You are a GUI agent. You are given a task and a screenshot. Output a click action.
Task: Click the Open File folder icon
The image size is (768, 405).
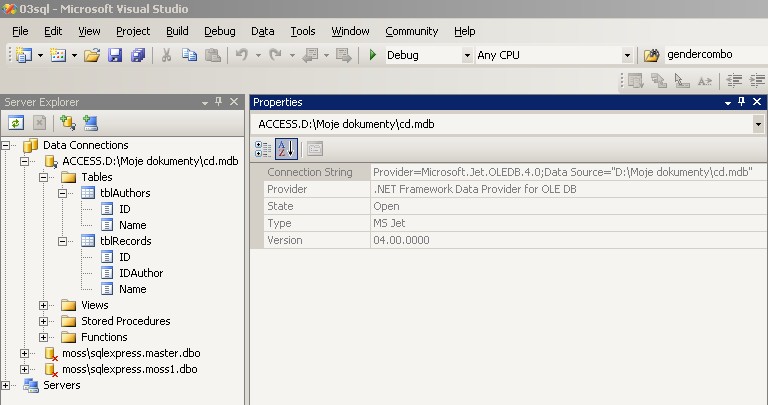[x=92, y=55]
